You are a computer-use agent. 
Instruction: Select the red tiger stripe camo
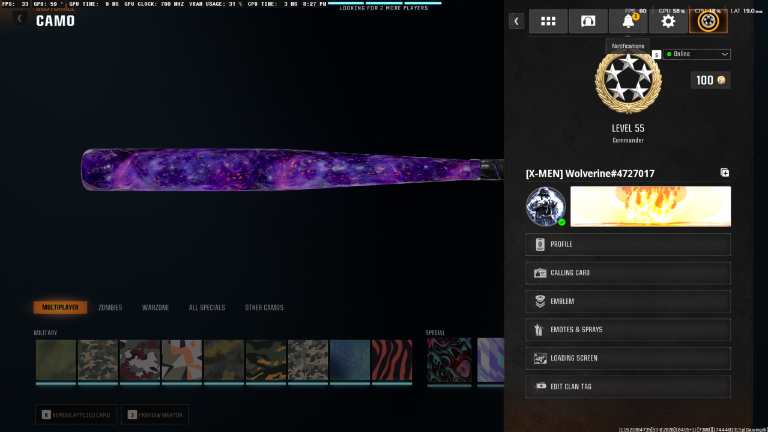coord(392,360)
